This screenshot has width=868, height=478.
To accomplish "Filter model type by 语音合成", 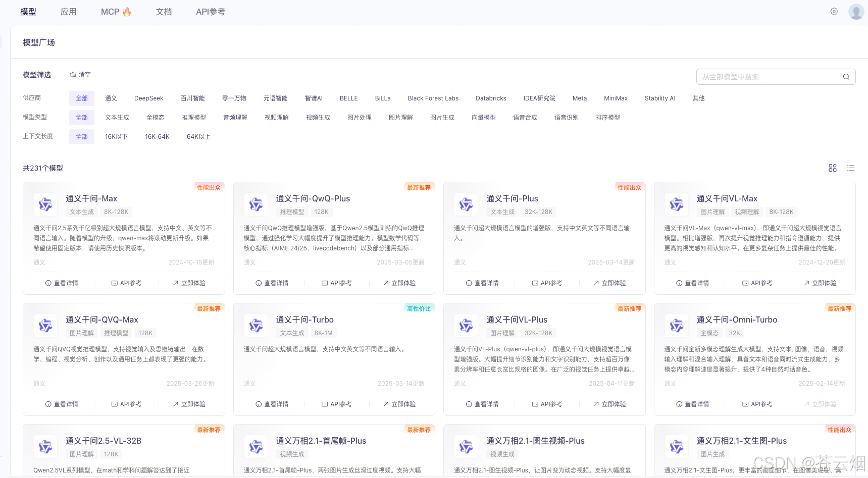I will [x=525, y=118].
